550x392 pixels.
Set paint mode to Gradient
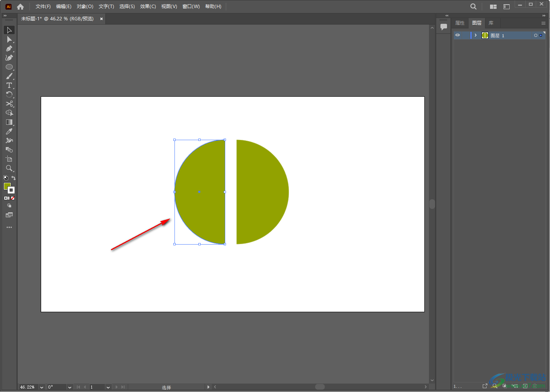(9, 198)
